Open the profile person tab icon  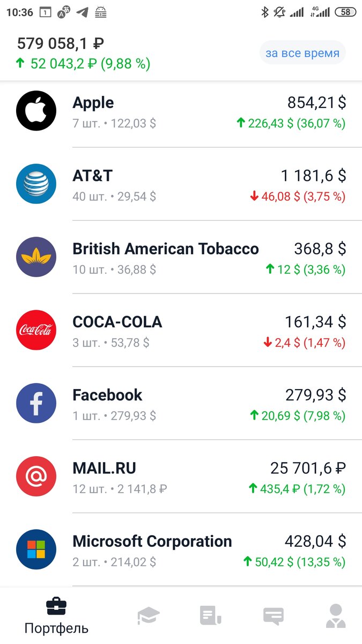click(336, 616)
